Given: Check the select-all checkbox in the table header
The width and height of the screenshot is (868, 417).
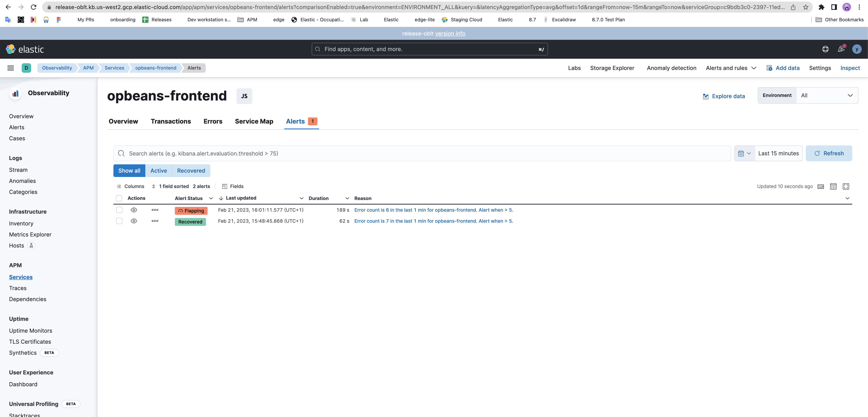Looking at the screenshot, I should [119, 198].
